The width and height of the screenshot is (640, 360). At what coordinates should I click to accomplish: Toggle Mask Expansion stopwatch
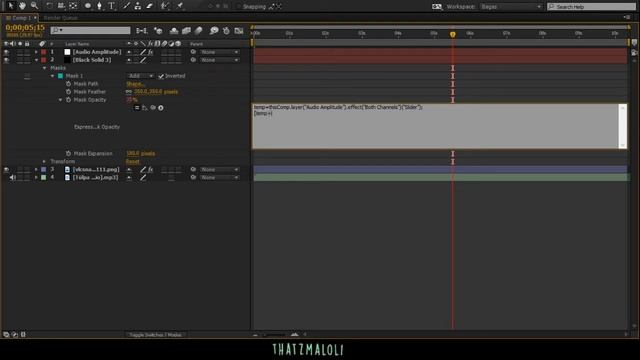coord(69,153)
